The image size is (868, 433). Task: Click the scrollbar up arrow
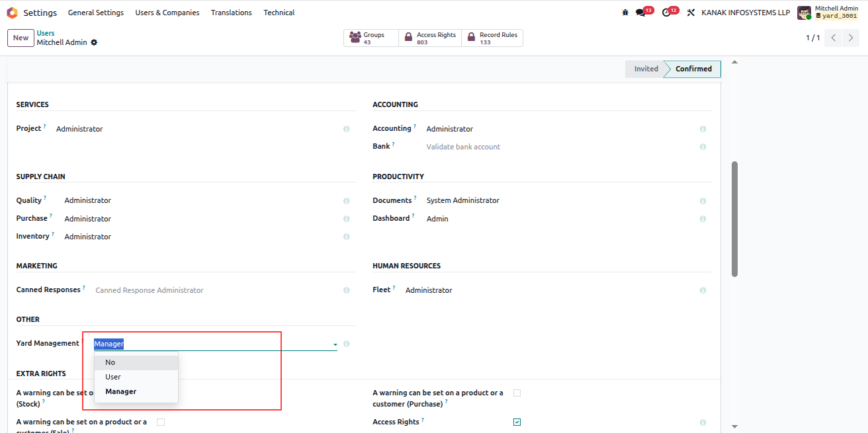(734, 62)
